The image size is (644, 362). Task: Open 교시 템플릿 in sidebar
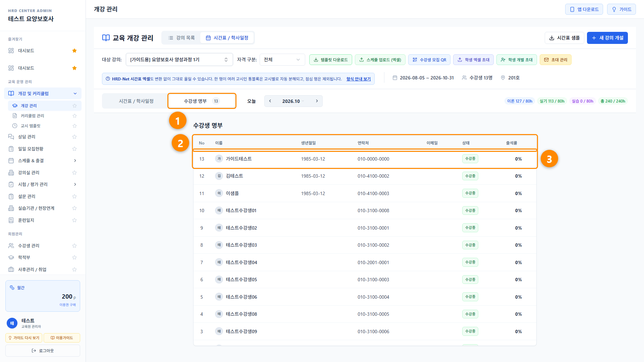pyautogui.click(x=31, y=126)
